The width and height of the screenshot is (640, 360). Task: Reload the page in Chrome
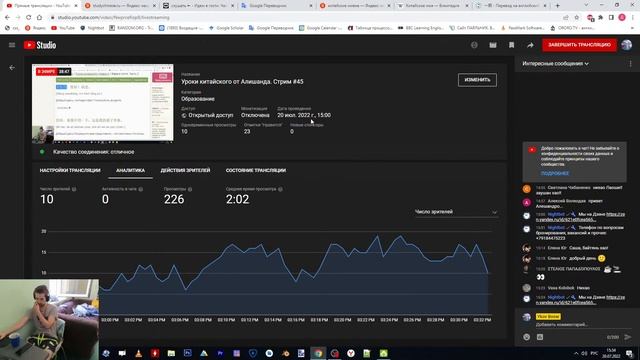(x=29, y=18)
